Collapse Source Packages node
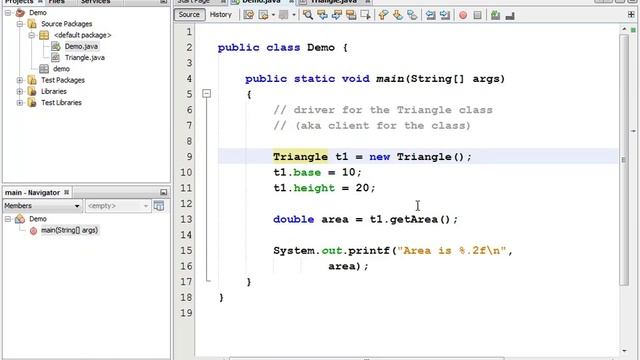Screen dimensions: 640x360 tap(20, 24)
